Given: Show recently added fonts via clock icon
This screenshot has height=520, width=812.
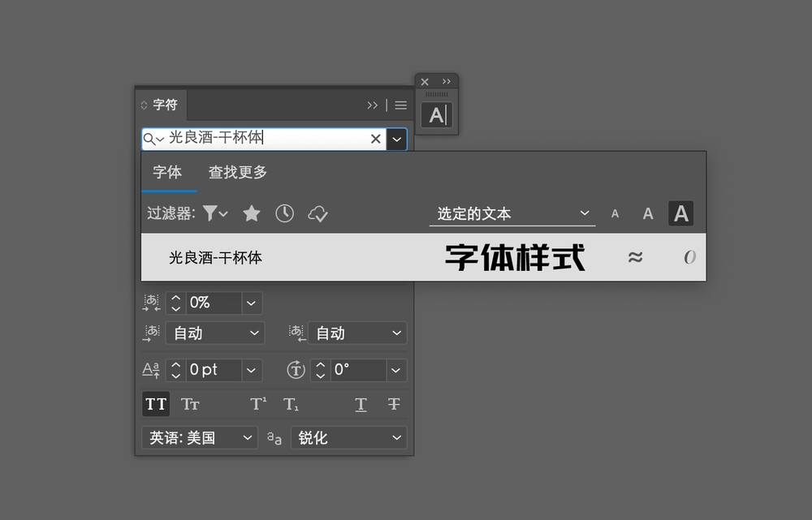Looking at the screenshot, I should (284, 213).
